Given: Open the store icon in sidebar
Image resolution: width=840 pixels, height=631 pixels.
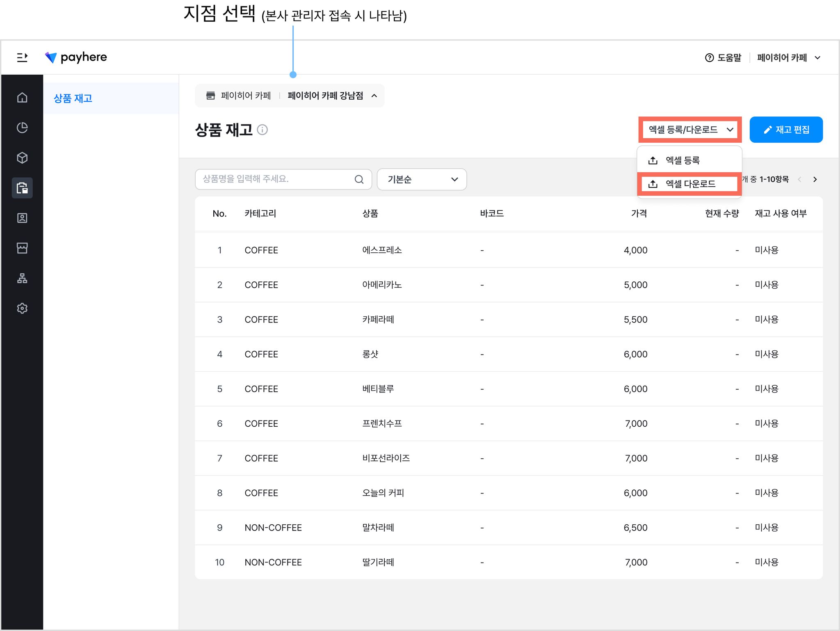Looking at the screenshot, I should (22, 248).
